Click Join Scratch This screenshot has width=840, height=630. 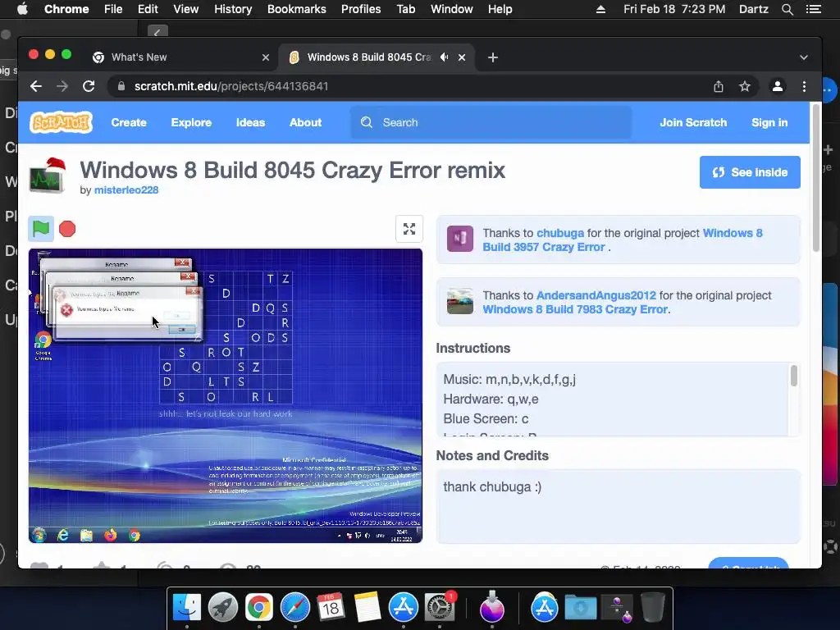pos(693,122)
